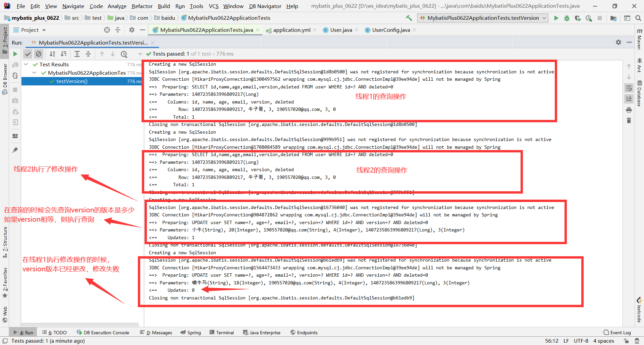This screenshot has width=644, height=345.
Task: Print console output icon
Action: coord(629,110)
